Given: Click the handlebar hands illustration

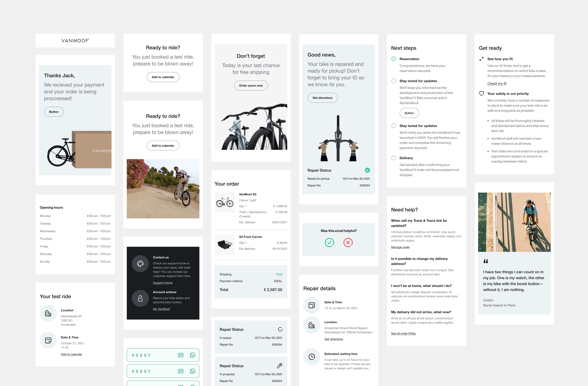Looking at the screenshot, I should point(338,138).
